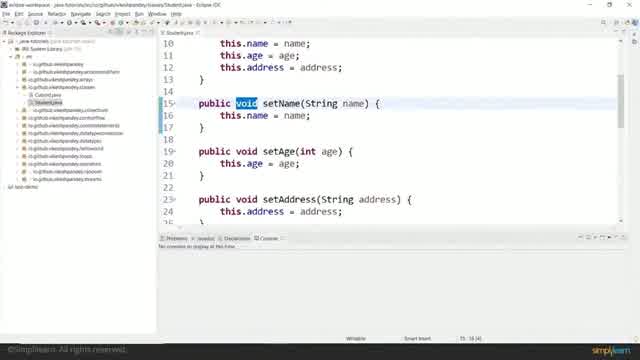Screen dimensions: 640x360
Task: Fold the setAddress method at line 23
Action: (175, 200)
